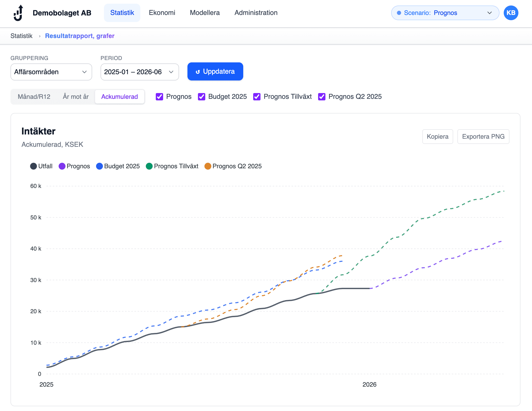The height and width of the screenshot is (411, 532).
Task: Open the Scenario Prognos selector
Action: (x=445, y=13)
